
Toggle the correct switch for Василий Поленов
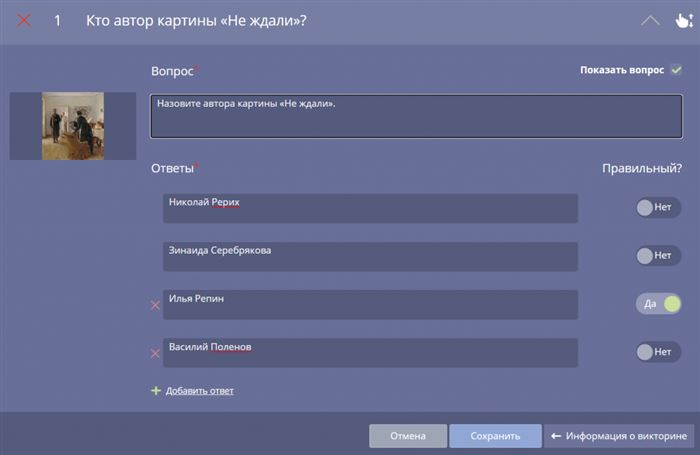click(658, 352)
